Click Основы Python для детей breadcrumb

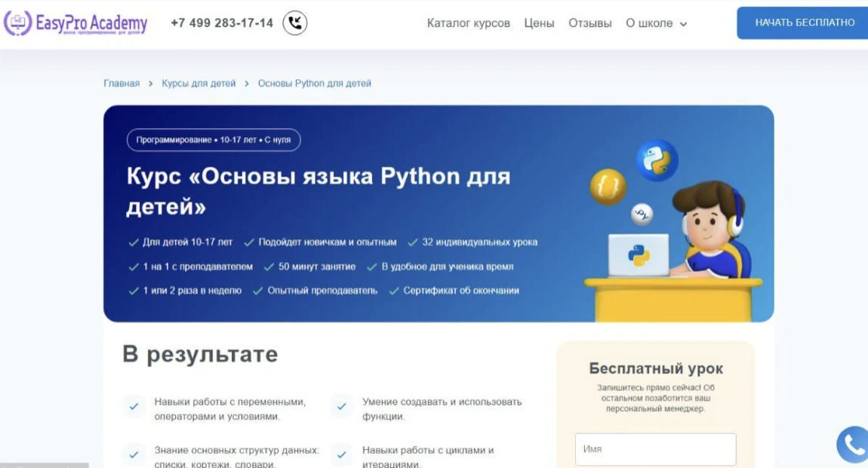pyautogui.click(x=315, y=84)
